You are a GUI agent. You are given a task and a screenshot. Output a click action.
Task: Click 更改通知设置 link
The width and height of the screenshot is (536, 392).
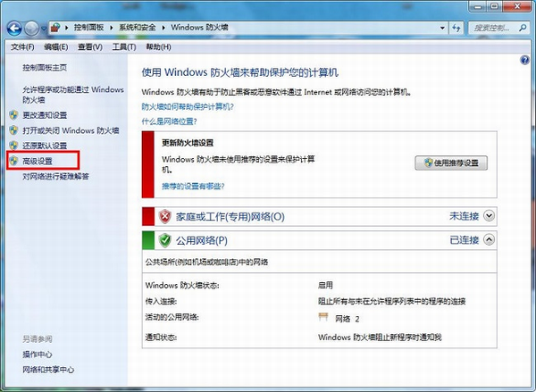point(45,115)
